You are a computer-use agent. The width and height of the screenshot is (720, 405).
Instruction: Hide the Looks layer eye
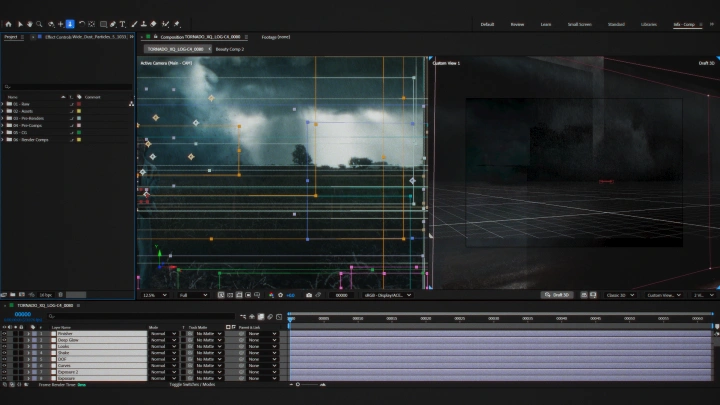pos(5,347)
